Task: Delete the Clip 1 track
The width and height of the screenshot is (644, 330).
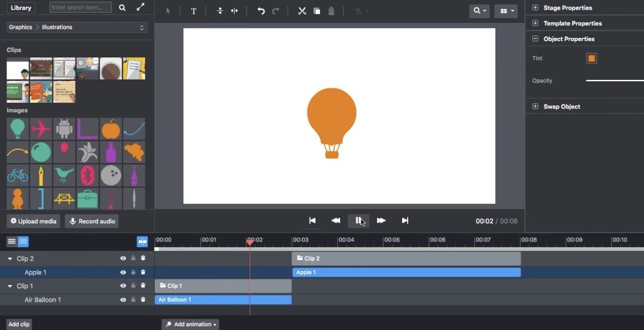Action: tap(143, 286)
